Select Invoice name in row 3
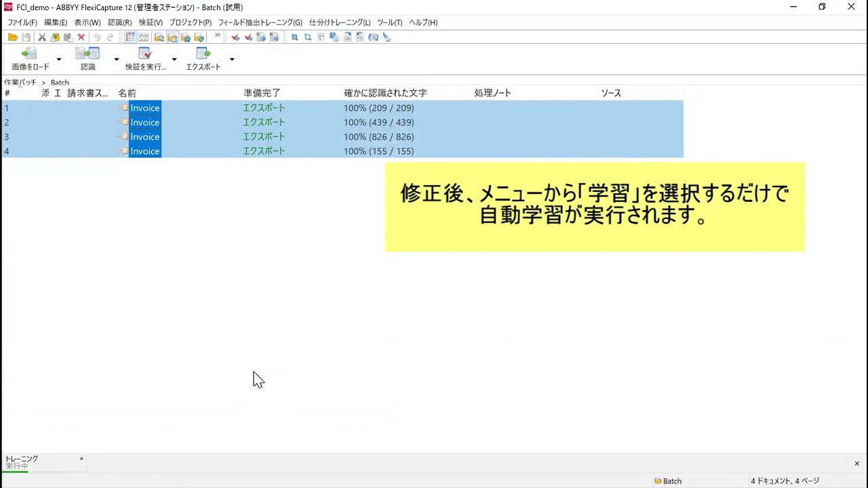 [x=145, y=137]
